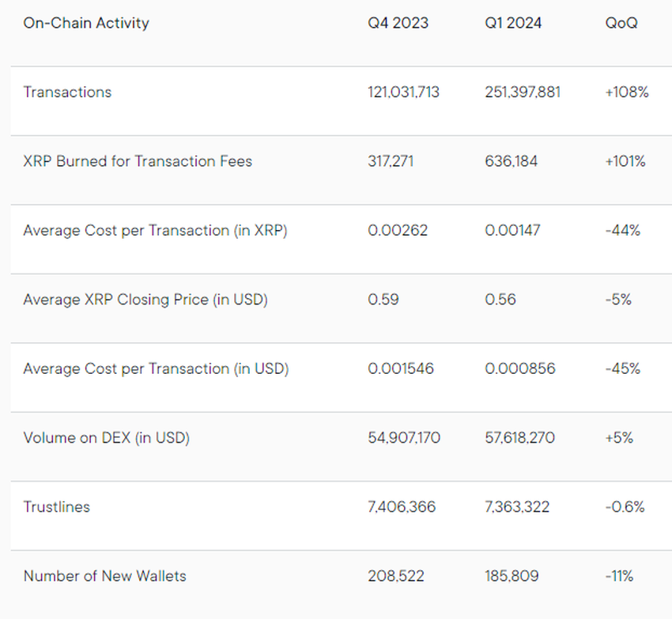Click the XRP Burned for Transaction Fees label
This screenshot has width=672, height=619.
(x=138, y=161)
